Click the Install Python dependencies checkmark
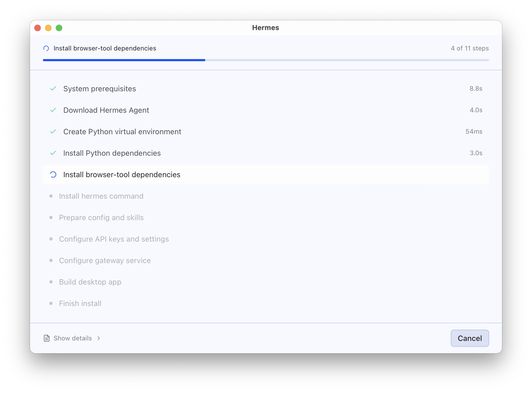Viewport: 532px width, 393px height. (53, 153)
